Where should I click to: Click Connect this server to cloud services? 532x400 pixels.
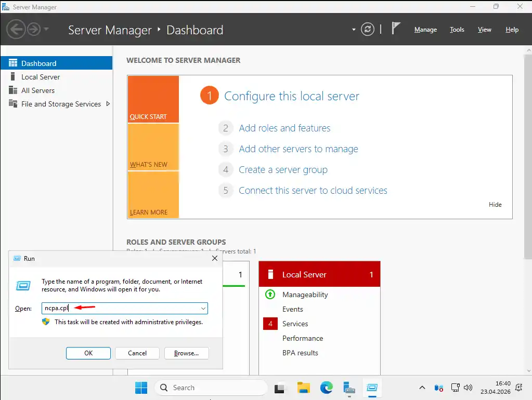[x=313, y=191]
